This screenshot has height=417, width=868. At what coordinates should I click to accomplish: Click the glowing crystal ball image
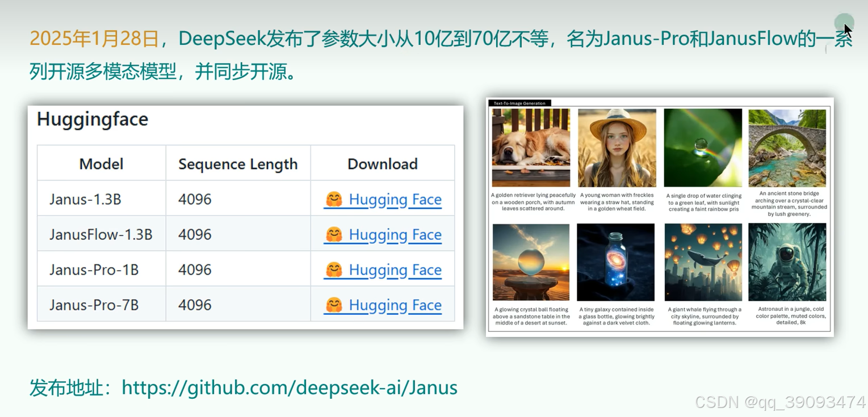tap(531, 262)
